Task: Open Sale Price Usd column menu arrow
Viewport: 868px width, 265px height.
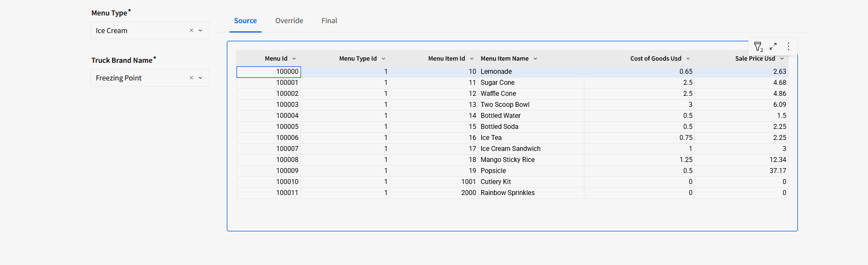Action: click(782, 59)
